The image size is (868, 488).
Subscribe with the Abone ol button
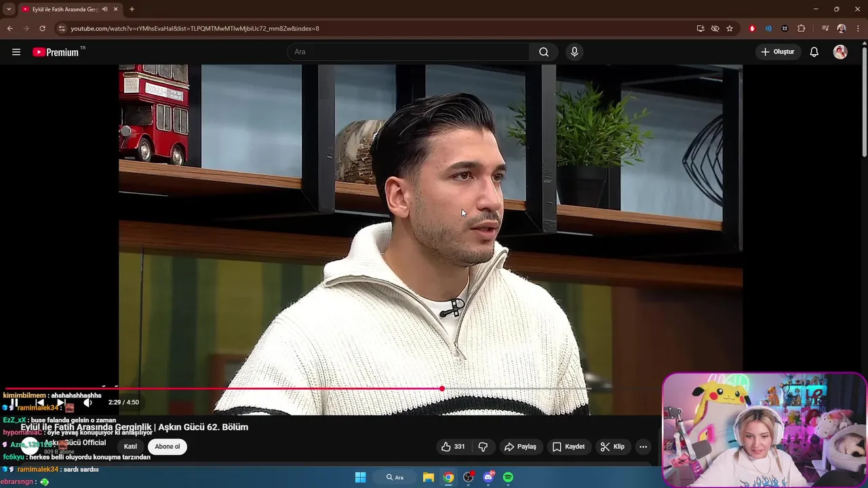point(167,447)
